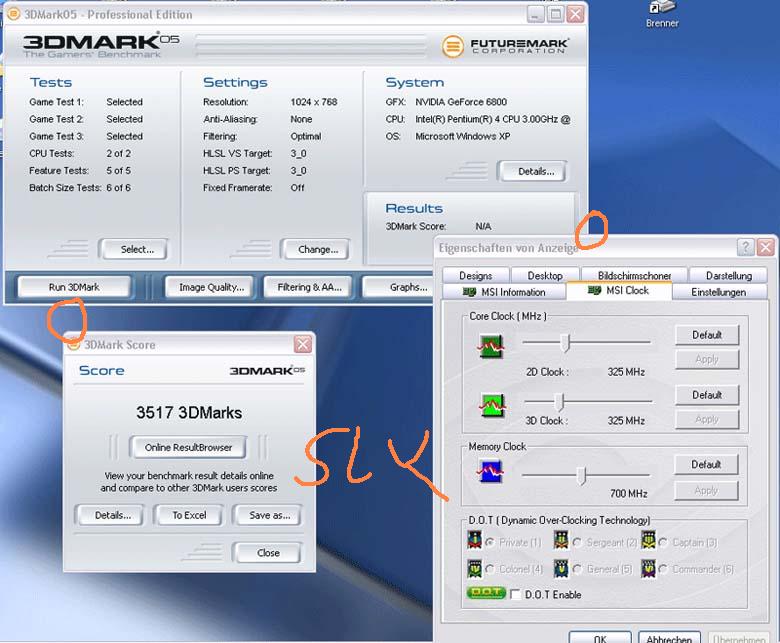Screen dimensions: 780x643
Task: Reset 2D Clock with its Default button
Action: click(x=707, y=335)
